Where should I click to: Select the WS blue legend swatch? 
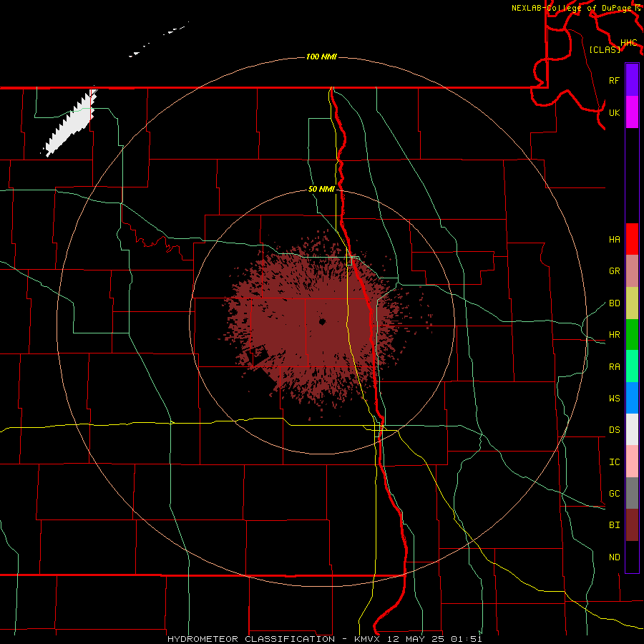[632, 398]
